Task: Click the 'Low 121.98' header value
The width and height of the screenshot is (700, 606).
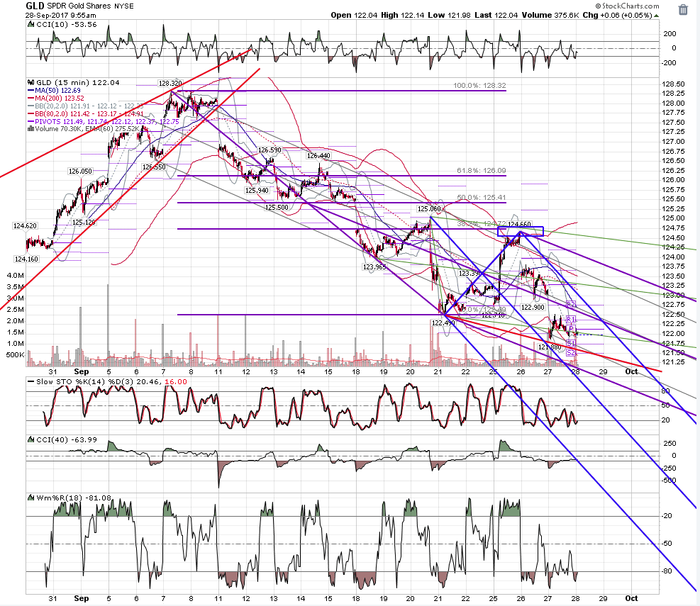Action: point(449,15)
